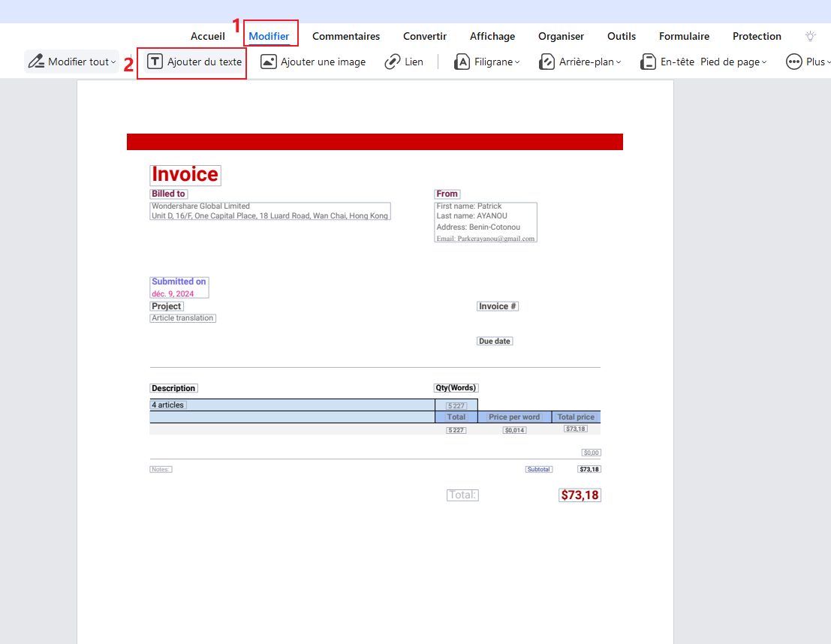The height and width of the screenshot is (644, 831).
Task: Click the Ajouter une image button
Action: pos(313,62)
